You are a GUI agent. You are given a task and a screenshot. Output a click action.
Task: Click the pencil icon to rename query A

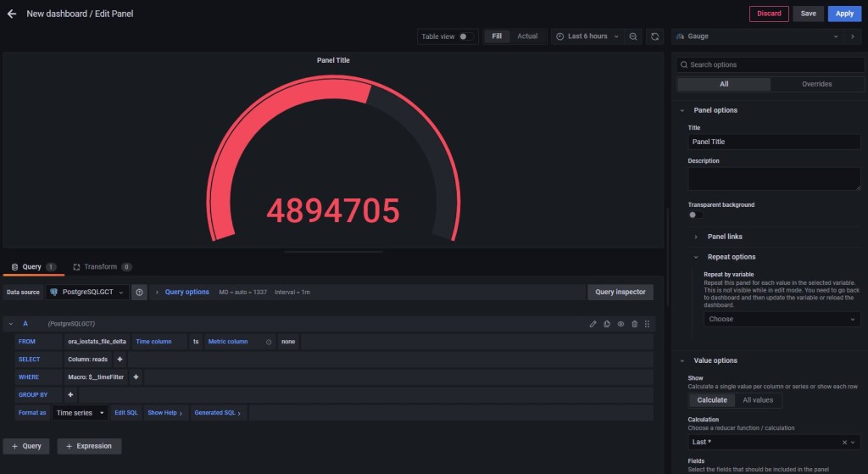click(593, 324)
